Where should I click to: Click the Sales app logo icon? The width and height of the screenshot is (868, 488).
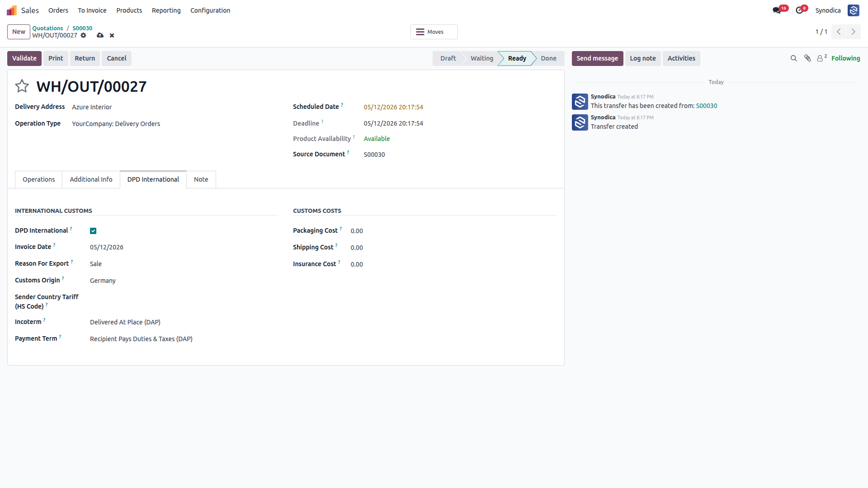click(x=12, y=10)
